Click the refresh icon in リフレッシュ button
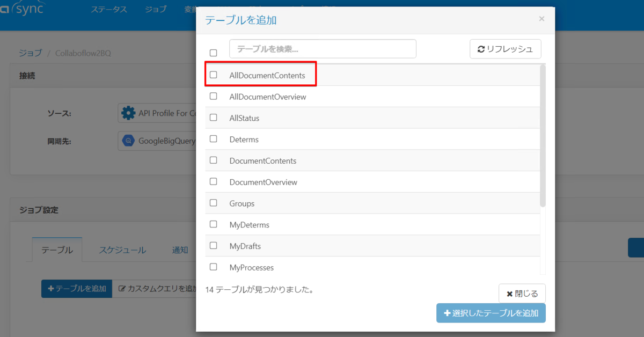Viewport: 644px width, 337px height. [x=481, y=49]
